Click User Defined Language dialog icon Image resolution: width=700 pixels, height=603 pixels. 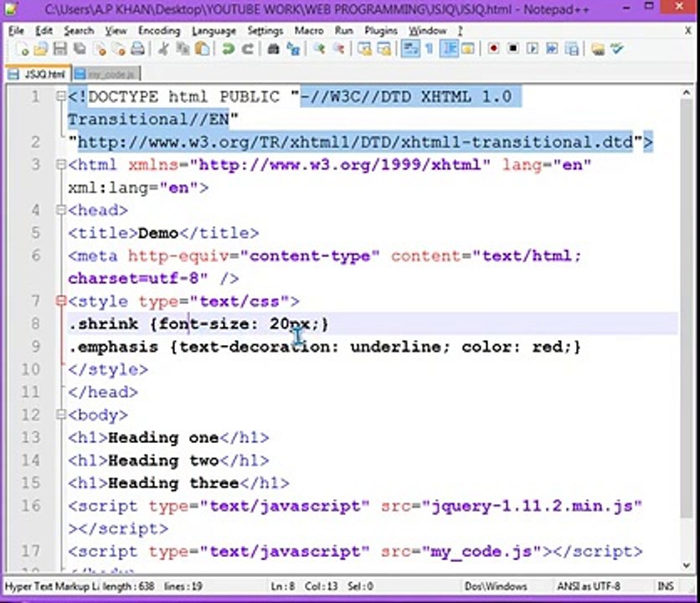[x=467, y=49]
